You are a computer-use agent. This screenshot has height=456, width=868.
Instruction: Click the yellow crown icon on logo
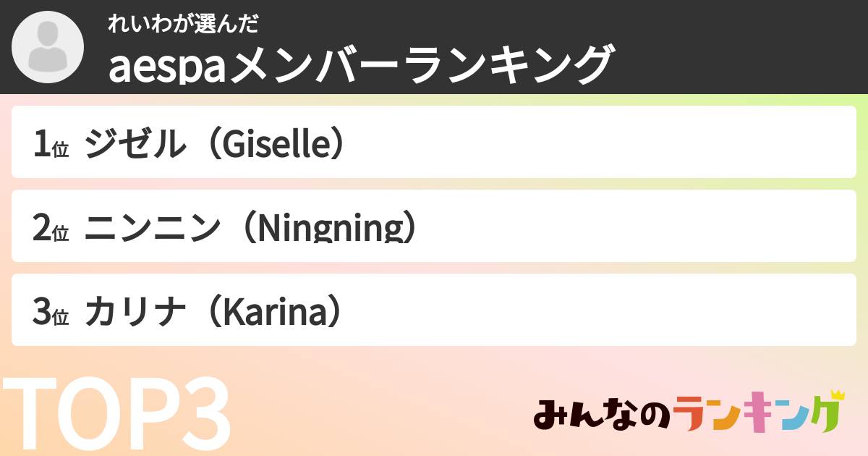tap(838, 395)
